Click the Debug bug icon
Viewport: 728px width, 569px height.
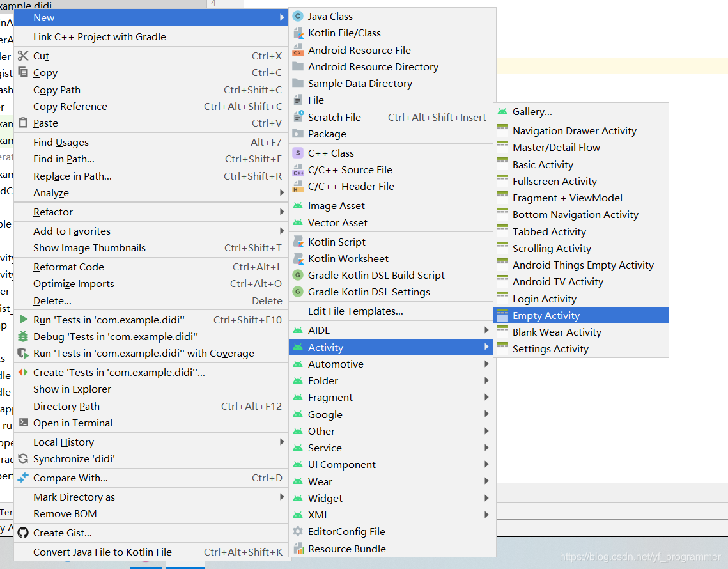click(23, 336)
